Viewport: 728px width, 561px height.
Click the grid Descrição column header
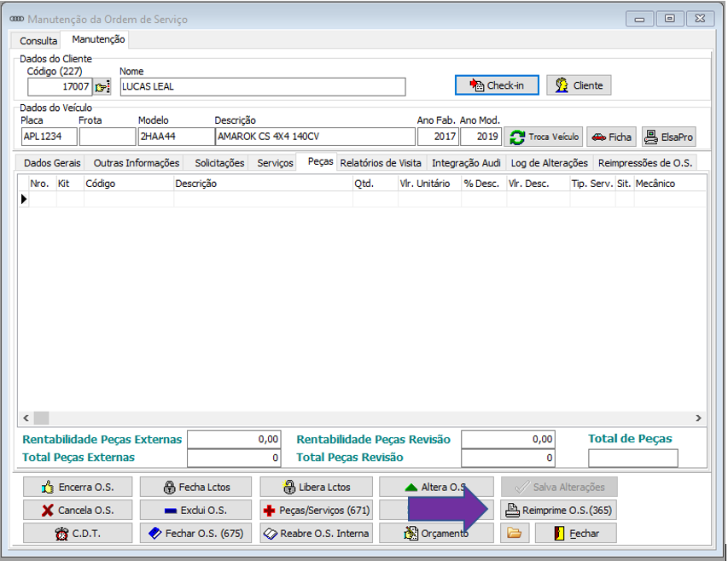(263, 184)
